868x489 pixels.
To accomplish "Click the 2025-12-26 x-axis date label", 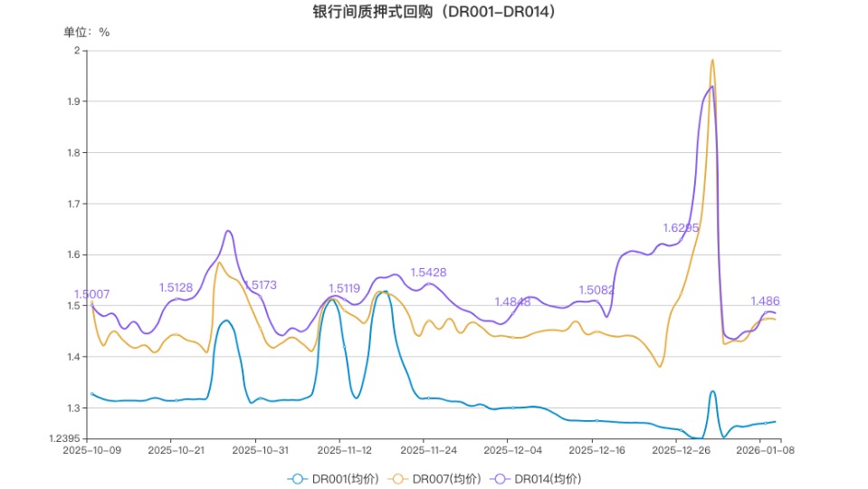I will pyautogui.click(x=681, y=449).
